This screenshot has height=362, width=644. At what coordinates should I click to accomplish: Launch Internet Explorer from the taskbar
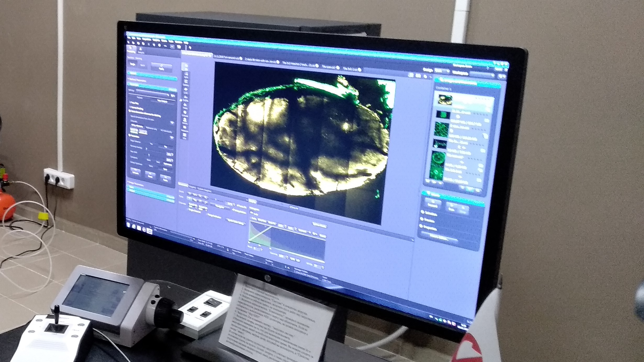134,227
